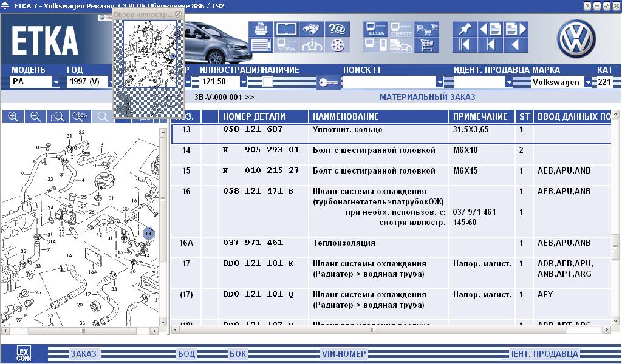Click the parts table vertical scrollbar thumb

615,247
